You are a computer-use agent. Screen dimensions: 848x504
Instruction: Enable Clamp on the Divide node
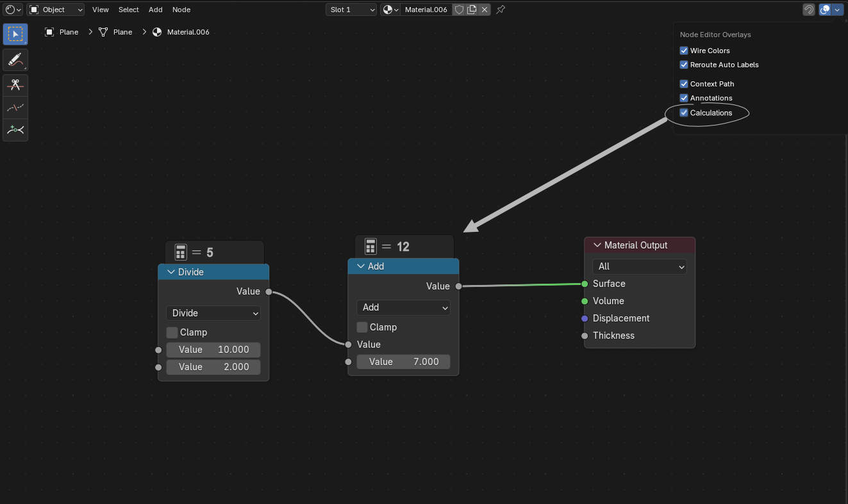pos(172,332)
